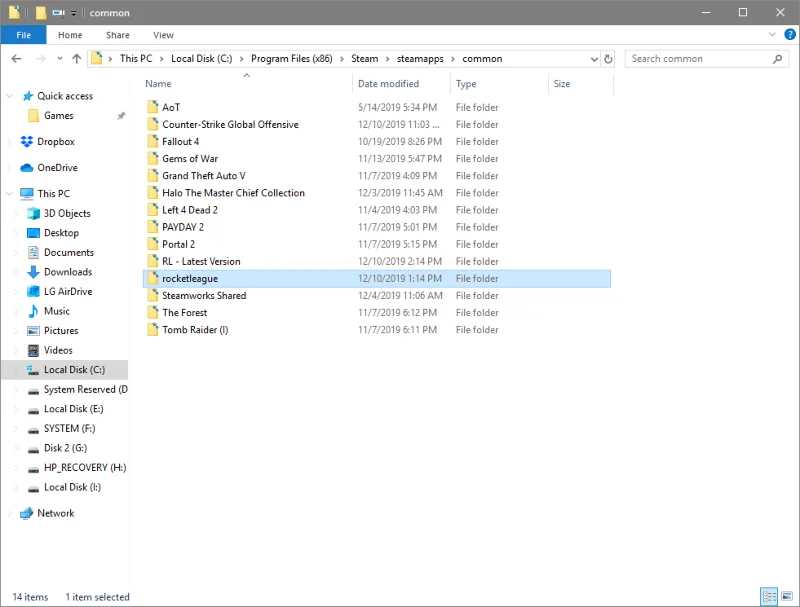Click 'Local Disk (C:)' breadcrumb
Viewport: 800px width, 607px height.
[x=202, y=59]
